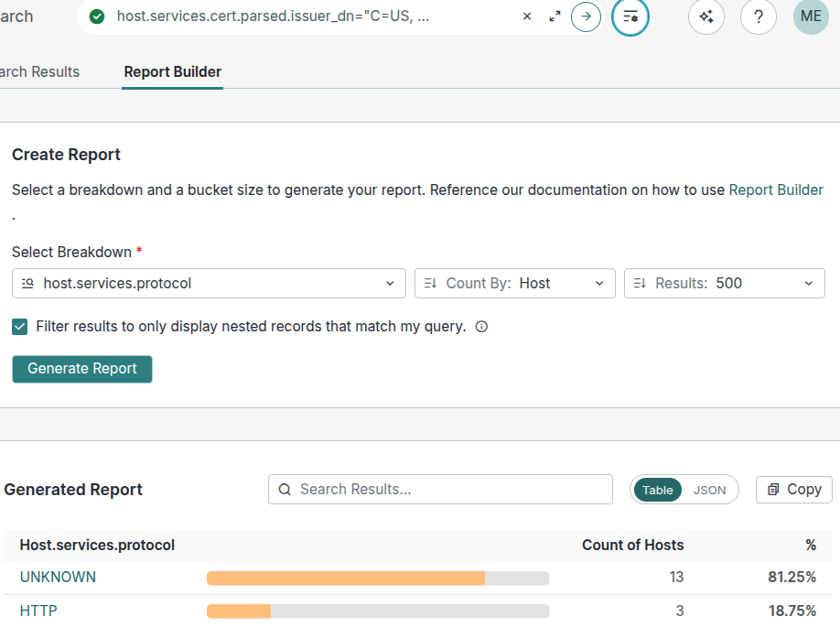Expand the search query editor

tap(555, 16)
